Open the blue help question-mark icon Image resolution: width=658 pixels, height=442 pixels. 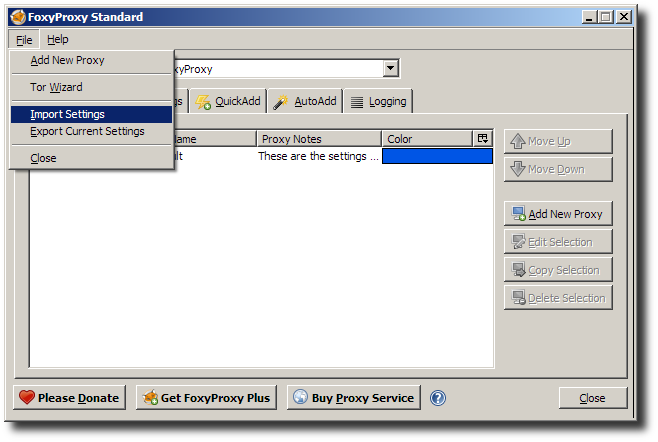point(438,398)
